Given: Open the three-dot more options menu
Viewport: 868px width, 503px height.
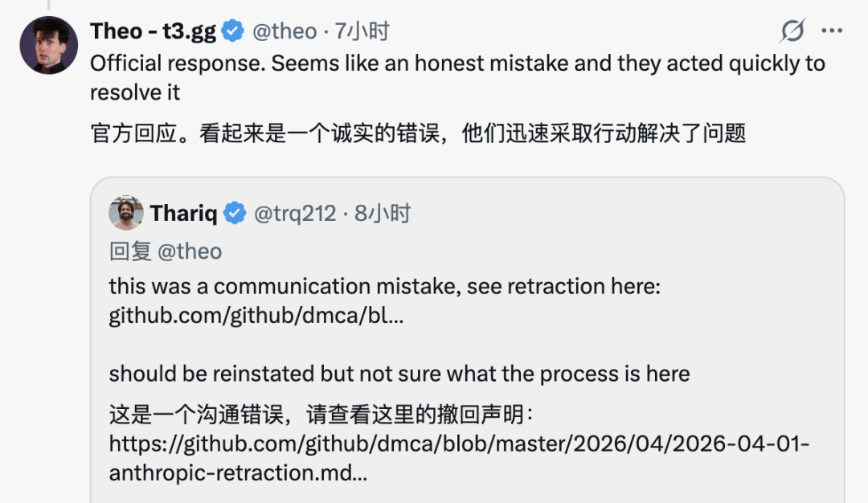Looking at the screenshot, I should click(831, 31).
